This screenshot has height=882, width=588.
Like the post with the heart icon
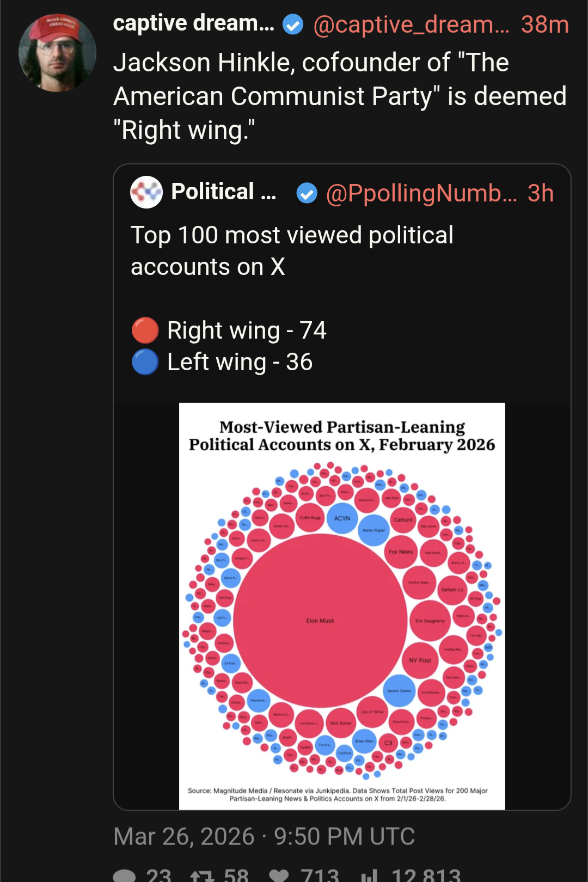pyautogui.click(x=279, y=874)
